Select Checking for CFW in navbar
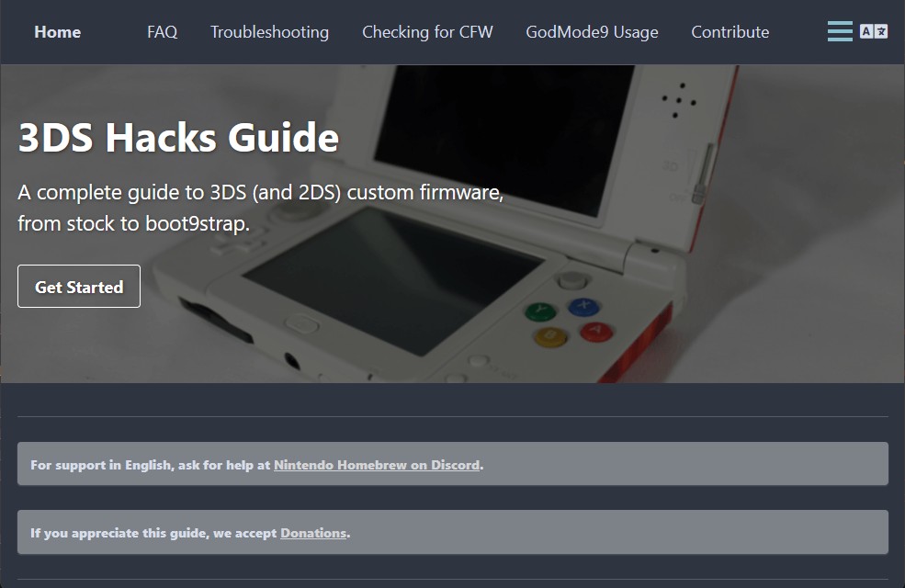This screenshot has width=905, height=588. [x=427, y=31]
